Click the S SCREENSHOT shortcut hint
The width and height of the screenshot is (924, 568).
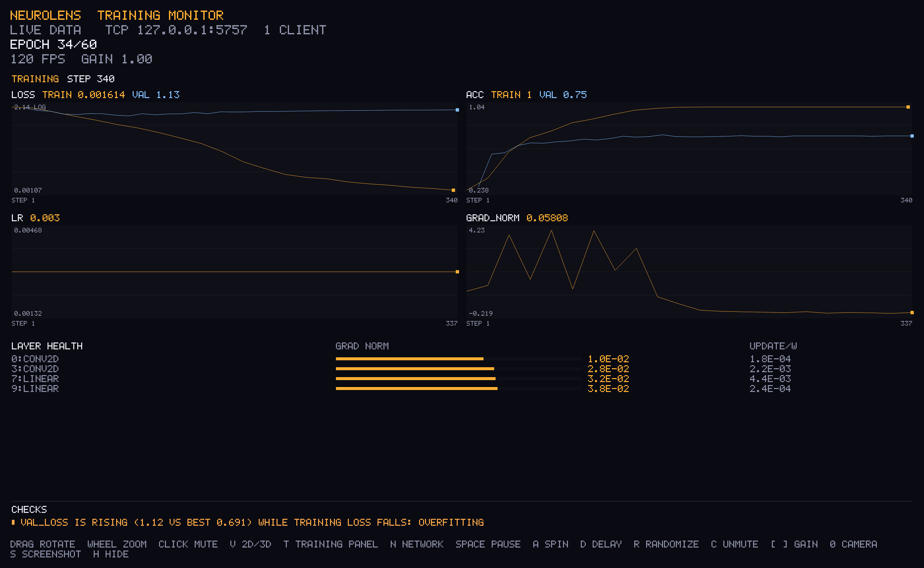46,554
